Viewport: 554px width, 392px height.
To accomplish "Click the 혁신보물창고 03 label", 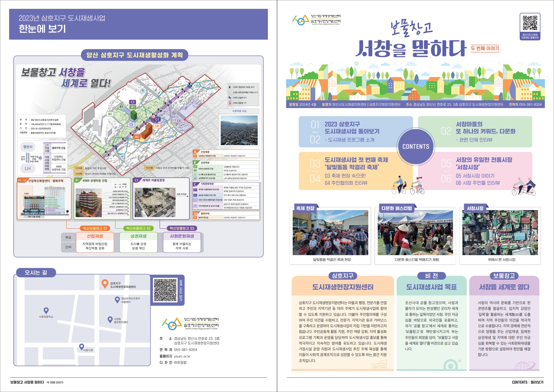I will click(x=182, y=228).
